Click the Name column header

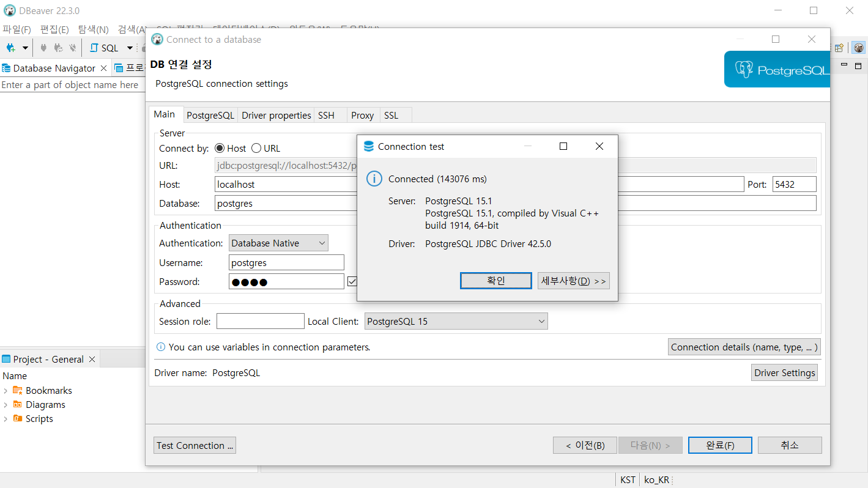(x=15, y=376)
